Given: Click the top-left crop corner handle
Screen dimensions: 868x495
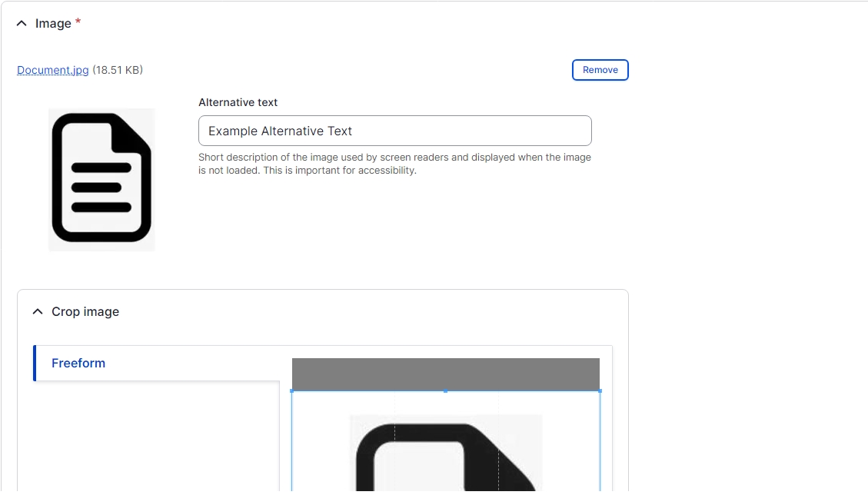Looking at the screenshot, I should (291, 391).
